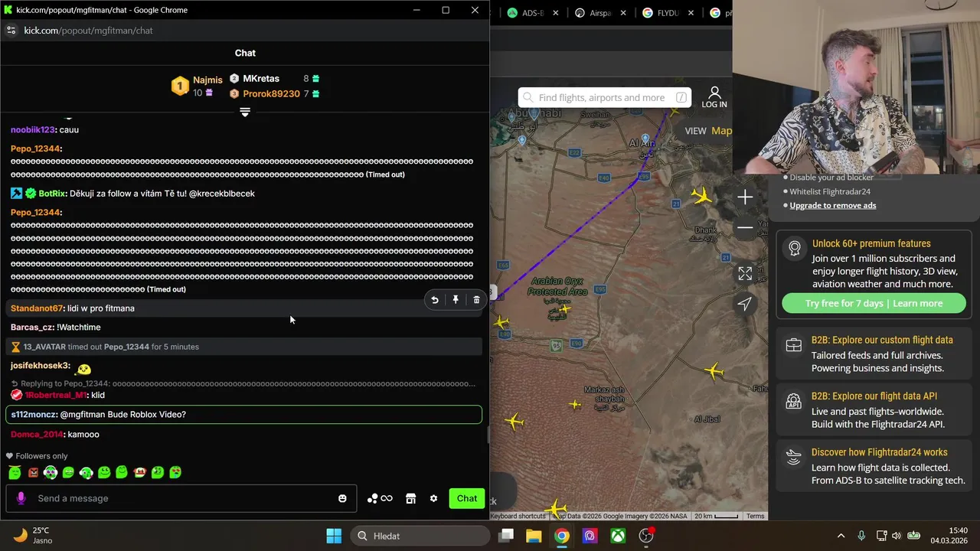Insert the first green emote in quick row
Viewport: 980px width, 551px height.
(15, 473)
